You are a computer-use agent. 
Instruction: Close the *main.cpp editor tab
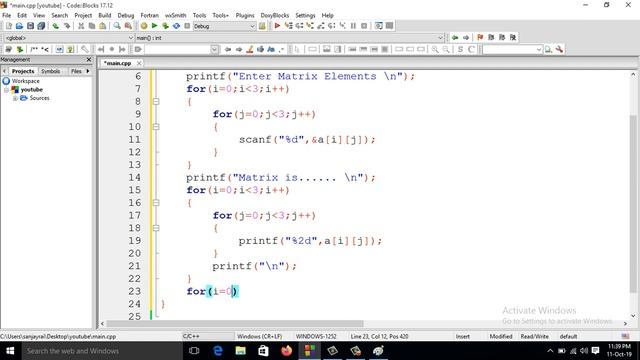pyautogui.click(x=139, y=63)
